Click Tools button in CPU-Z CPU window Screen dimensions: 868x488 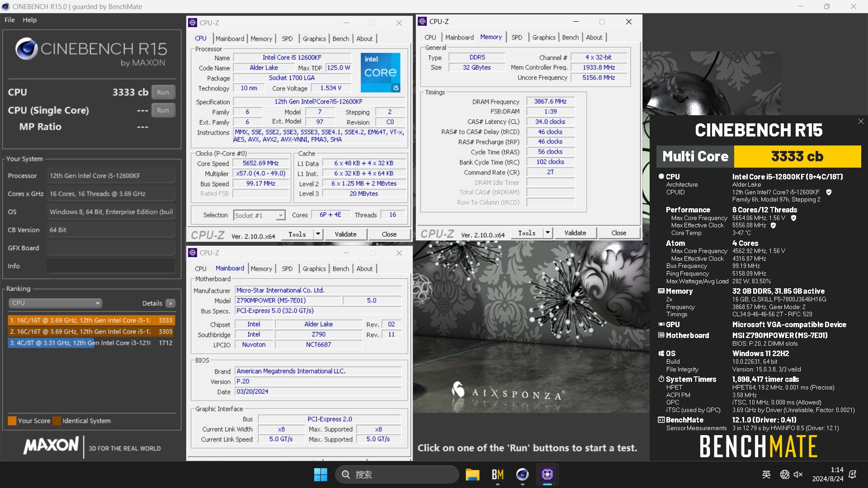pos(297,234)
